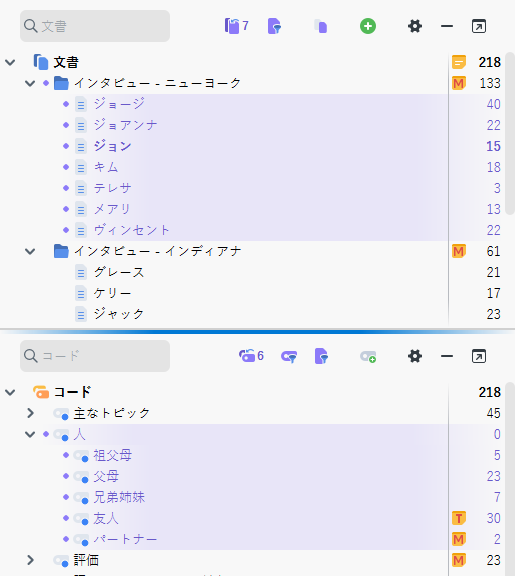
Task: Open the document panel gear settings
Action: (x=415, y=26)
